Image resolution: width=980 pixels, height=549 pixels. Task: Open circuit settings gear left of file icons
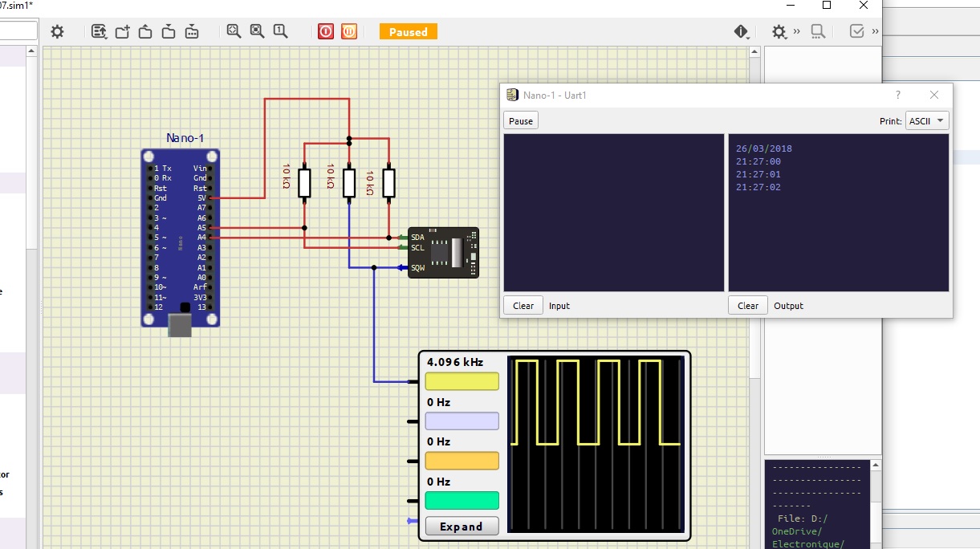tap(57, 31)
